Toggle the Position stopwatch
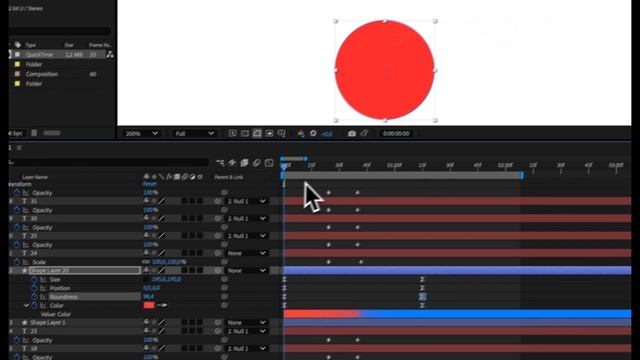Image resolution: width=640 pixels, height=360 pixels. [35, 288]
